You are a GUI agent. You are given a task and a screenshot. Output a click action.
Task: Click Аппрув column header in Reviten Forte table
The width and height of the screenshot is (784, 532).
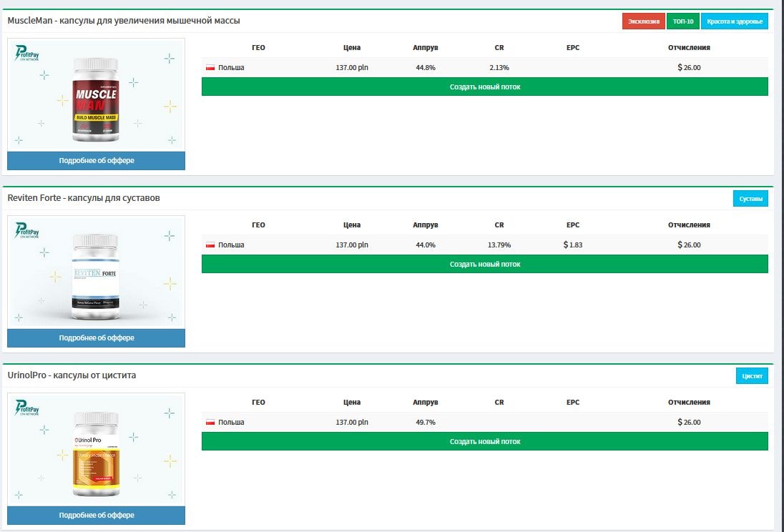coord(426,225)
